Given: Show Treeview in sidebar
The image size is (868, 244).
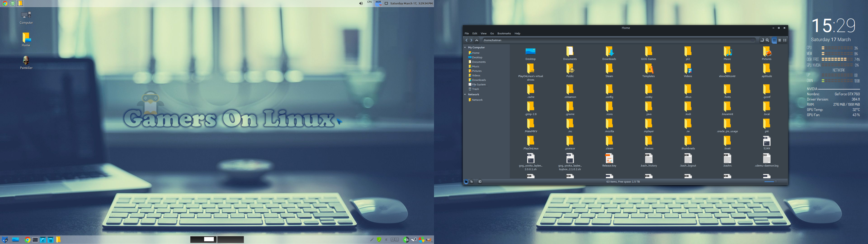Looking at the screenshot, I should 472,182.
